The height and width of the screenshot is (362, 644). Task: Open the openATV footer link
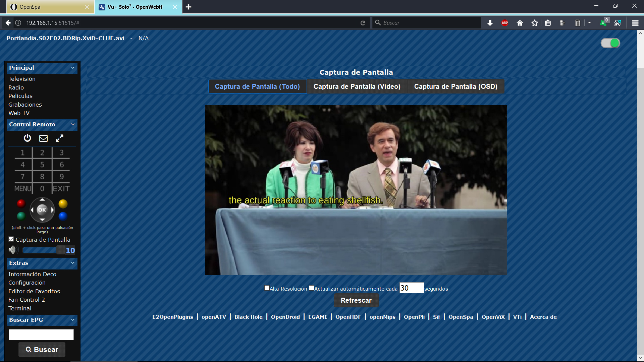(214, 317)
